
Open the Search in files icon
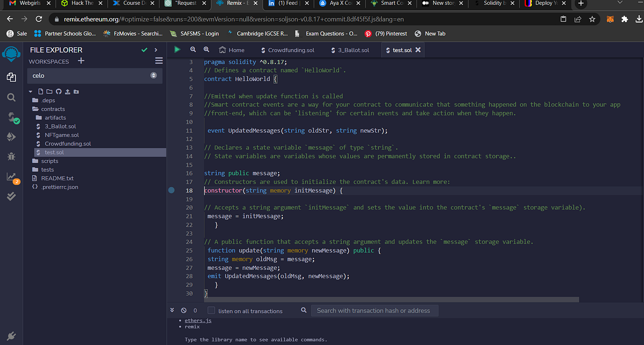[x=11, y=98]
